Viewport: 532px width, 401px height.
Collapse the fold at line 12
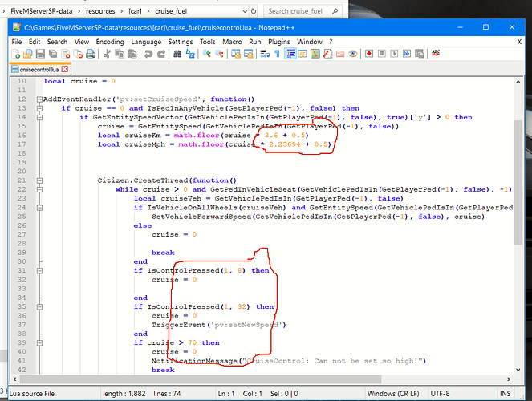(x=39, y=99)
